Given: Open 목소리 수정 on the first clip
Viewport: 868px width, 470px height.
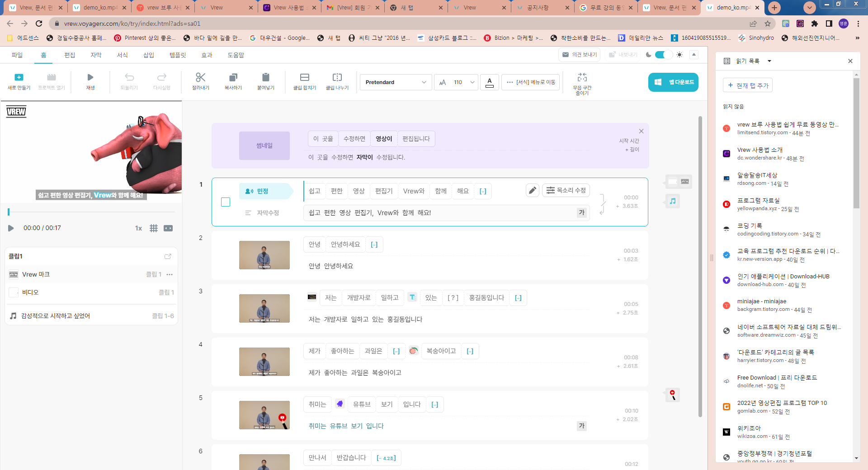Looking at the screenshot, I should click(x=566, y=190).
